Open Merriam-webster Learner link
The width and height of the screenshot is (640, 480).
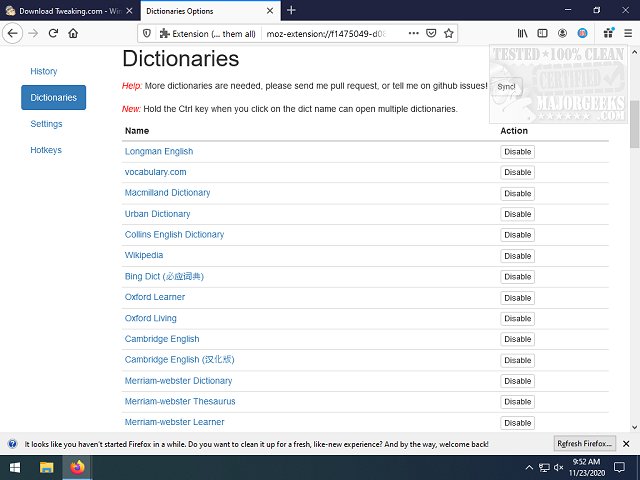[x=174, y=422]
